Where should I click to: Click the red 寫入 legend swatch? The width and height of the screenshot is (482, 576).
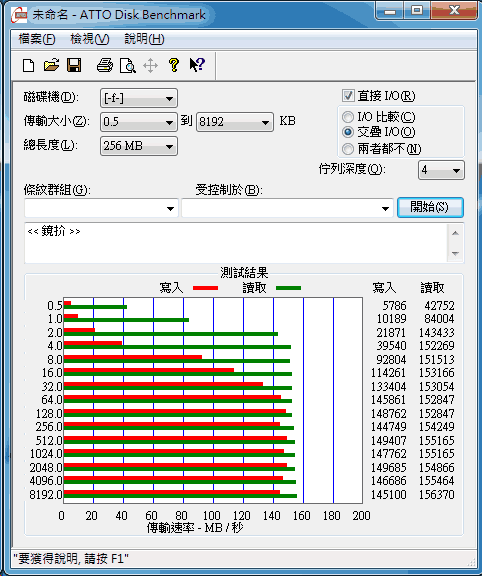[x=205, y=288]
